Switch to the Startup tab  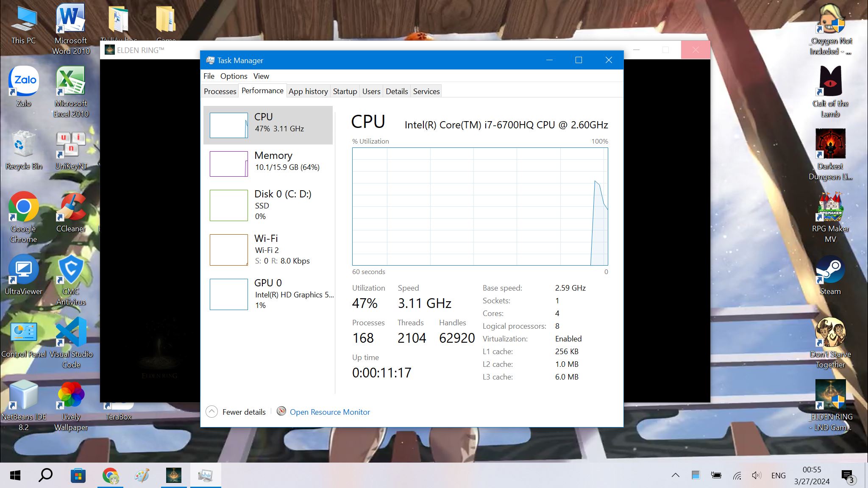(x=345, y=91)
